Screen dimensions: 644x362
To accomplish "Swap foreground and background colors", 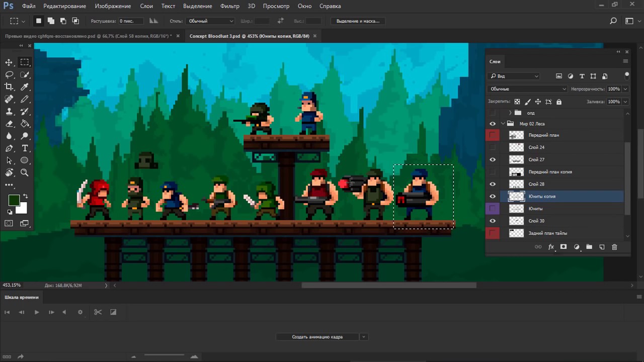I will pyautogui.click(x=25, y=196).
